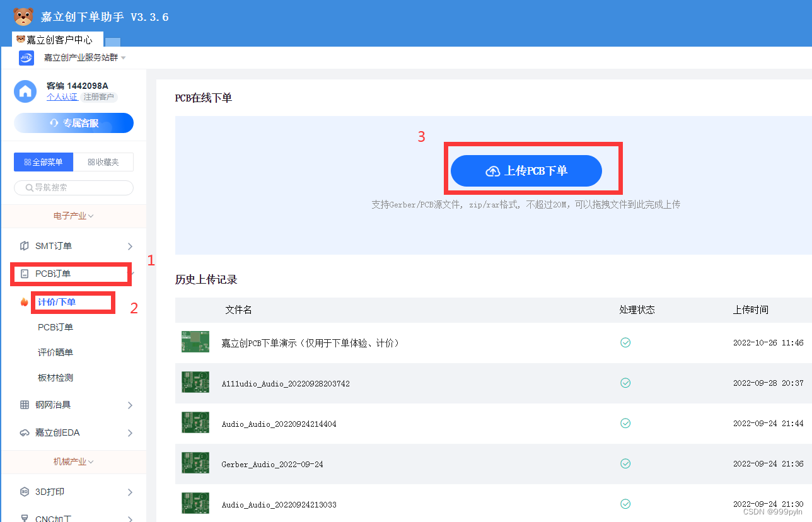Image resolution: width=812 pixels, height=522 pixels.
Task: Open the 个人认证 link
Action: coord(62,97)
